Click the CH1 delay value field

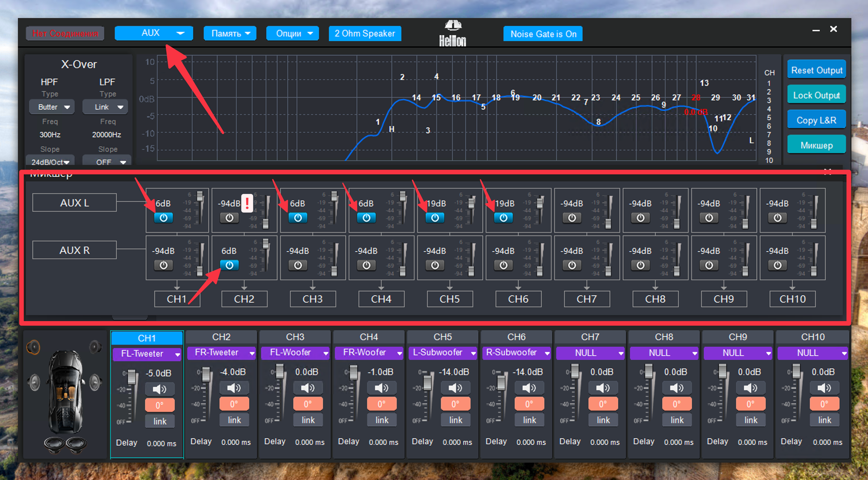tap(161, 443)
